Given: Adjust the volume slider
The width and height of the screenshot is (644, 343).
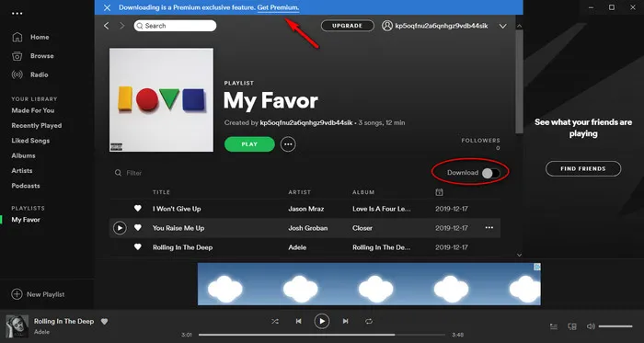Looking at the screenshot, I should [x=615, y=326].
